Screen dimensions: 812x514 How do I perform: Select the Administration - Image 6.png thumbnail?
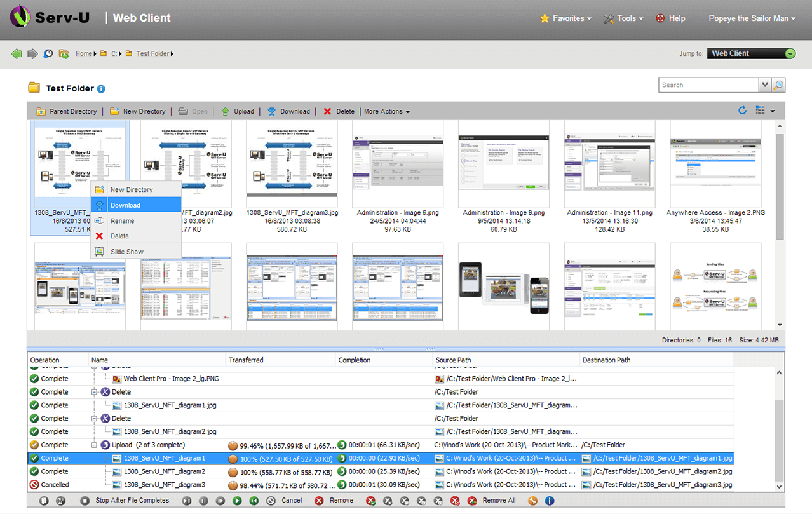point(397,177)
